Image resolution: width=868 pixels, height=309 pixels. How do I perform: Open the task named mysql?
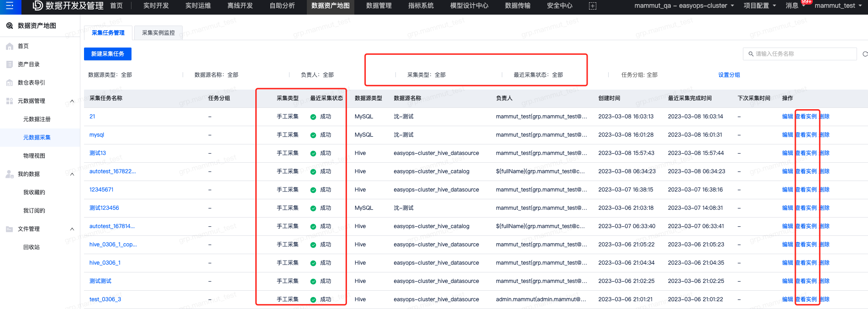click(x=97, y=135)
